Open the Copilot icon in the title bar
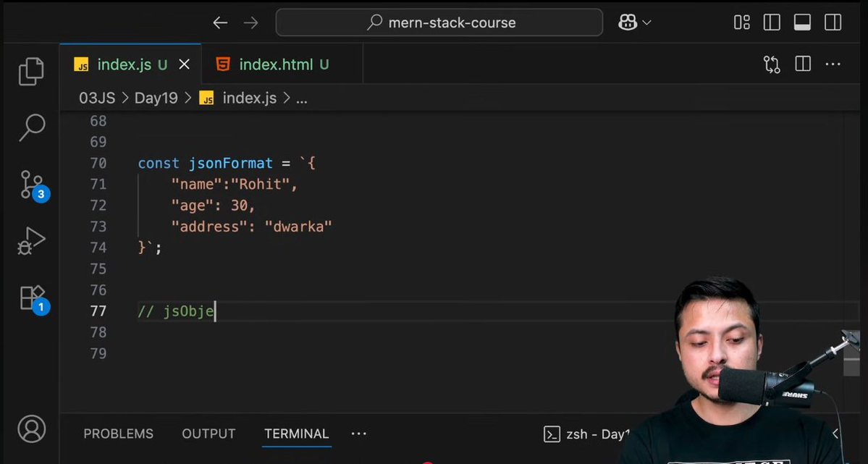Viewport: 868px width, 464px height. (627, 22)
